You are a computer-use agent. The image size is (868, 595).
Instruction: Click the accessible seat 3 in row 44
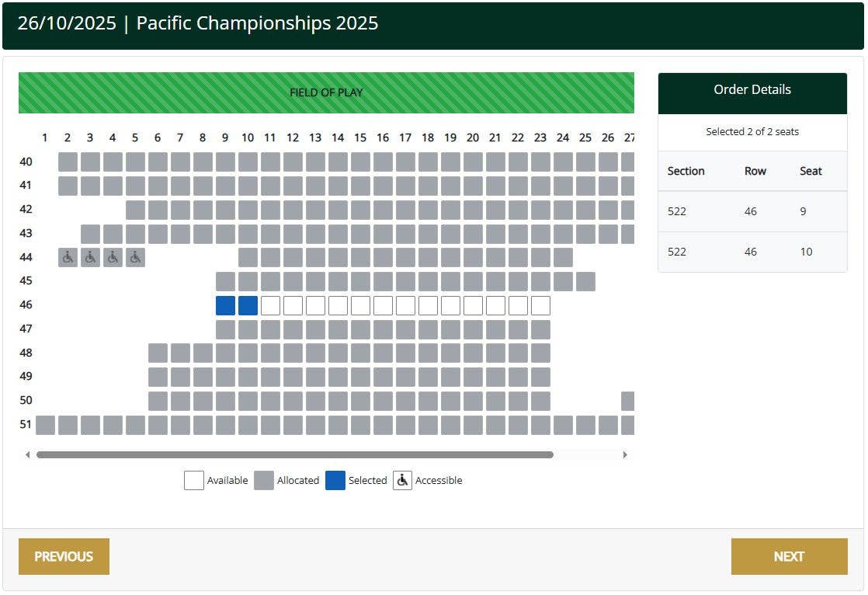coord(90,258)
